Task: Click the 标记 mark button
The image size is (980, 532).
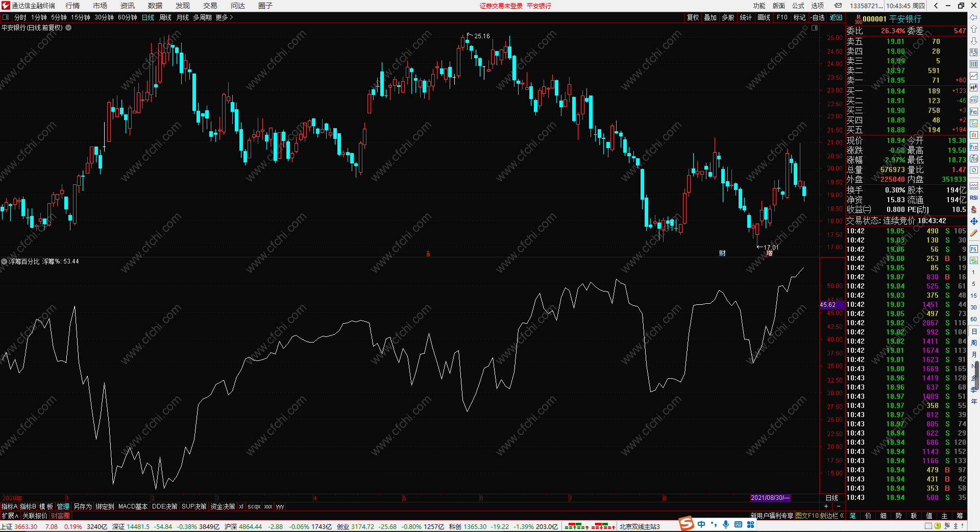Action: tap(799, 17)
